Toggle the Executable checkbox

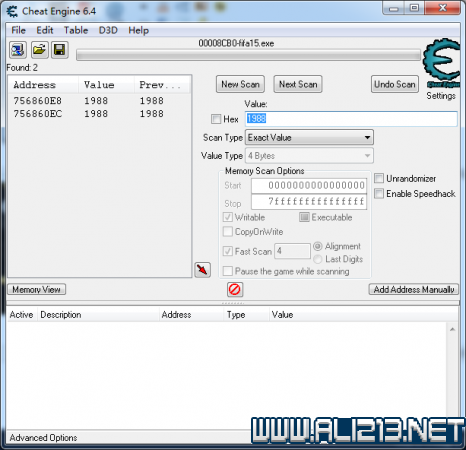[x=304, y=217]
